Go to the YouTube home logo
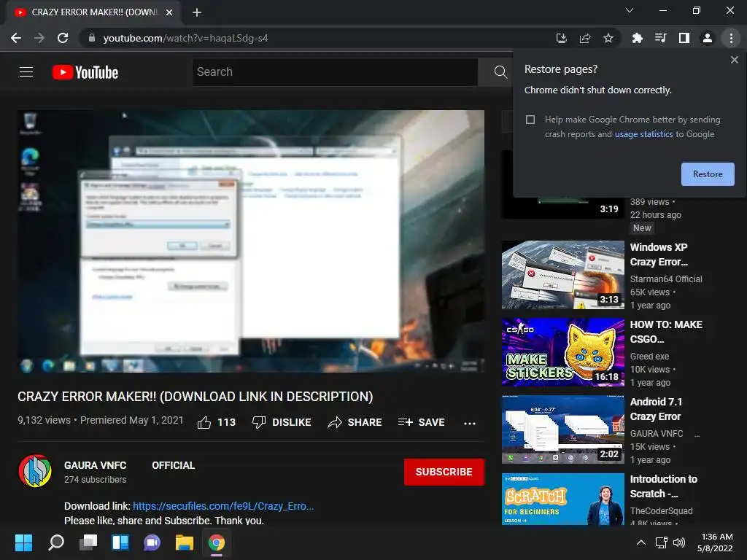This screenshot has width=747, height=560. (x=85, y=72)
